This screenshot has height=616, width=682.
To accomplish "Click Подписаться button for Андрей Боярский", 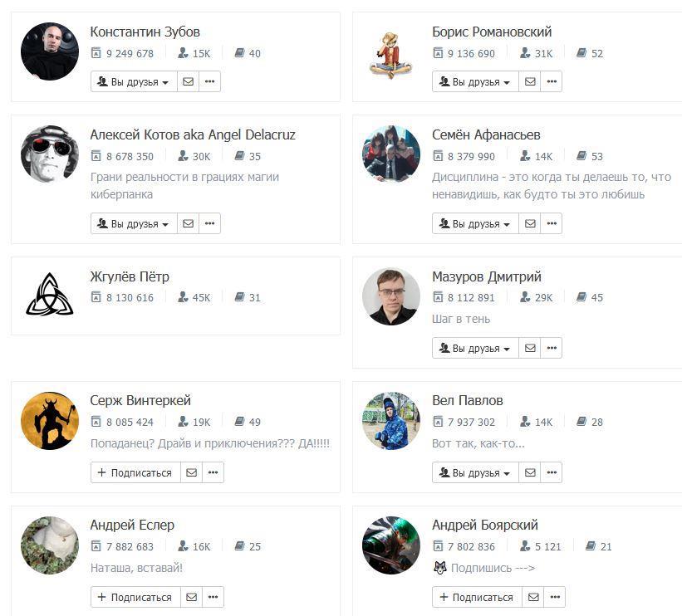I will [477, 597].
